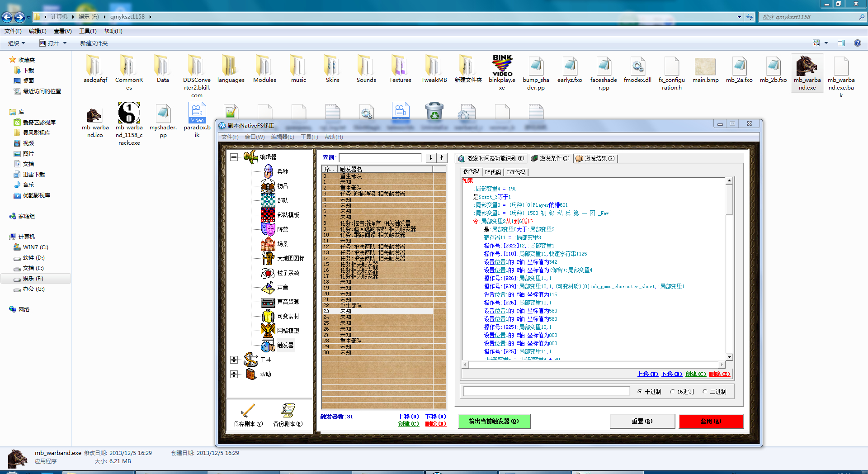Open the 部队模板 red checkered icon
The height and width of the screenshot is (474, 868).
[x=268, y=215]
